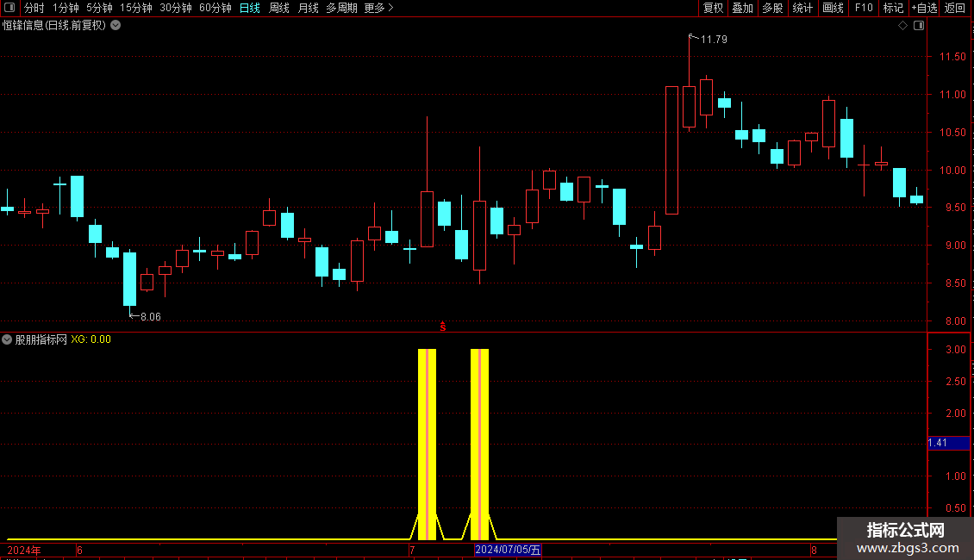Open F10 company information
The width and height of the screenshot is (974, 560).
click(864, 8)
